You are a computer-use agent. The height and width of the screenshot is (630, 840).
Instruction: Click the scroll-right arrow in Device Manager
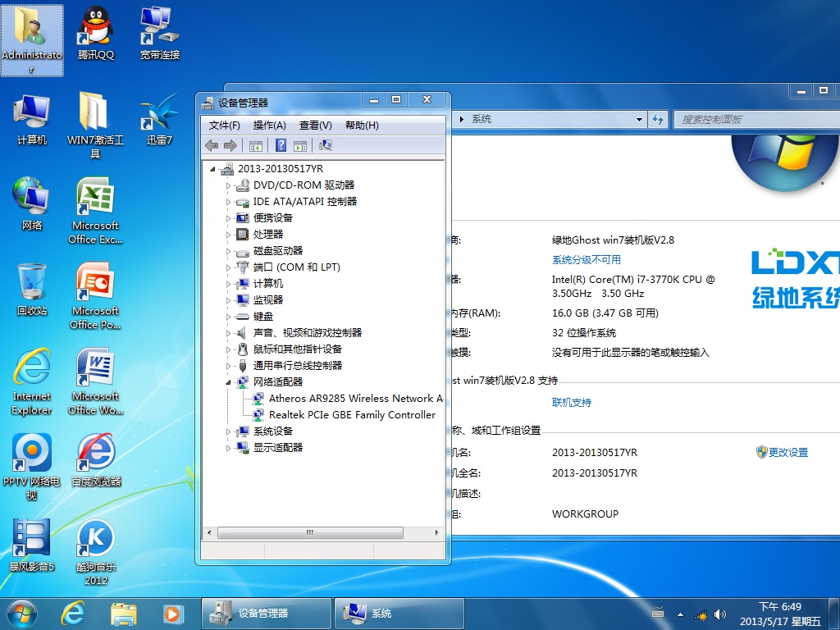click(x=436, y=532)
